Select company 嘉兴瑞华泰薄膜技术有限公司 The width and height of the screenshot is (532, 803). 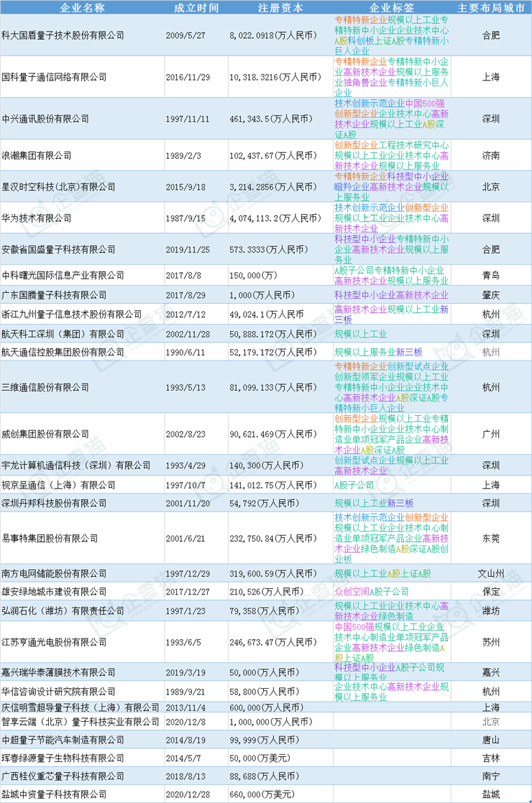58,672
